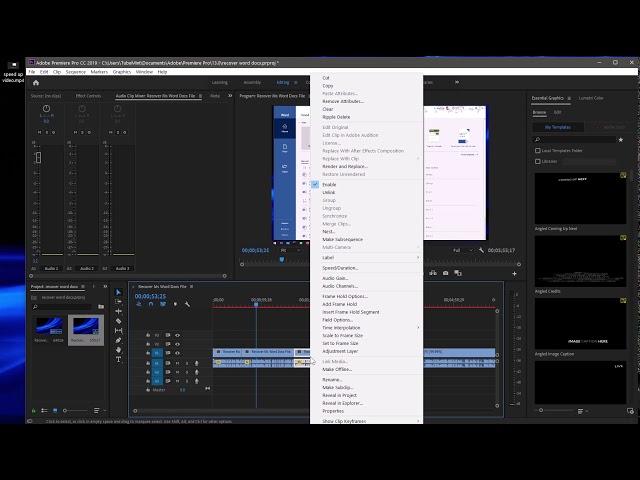Image resolution: width=640 pixels, height=480 pixels.
Task: Click favorites star in Essential Graphics
Action: (x=621, y=140)
